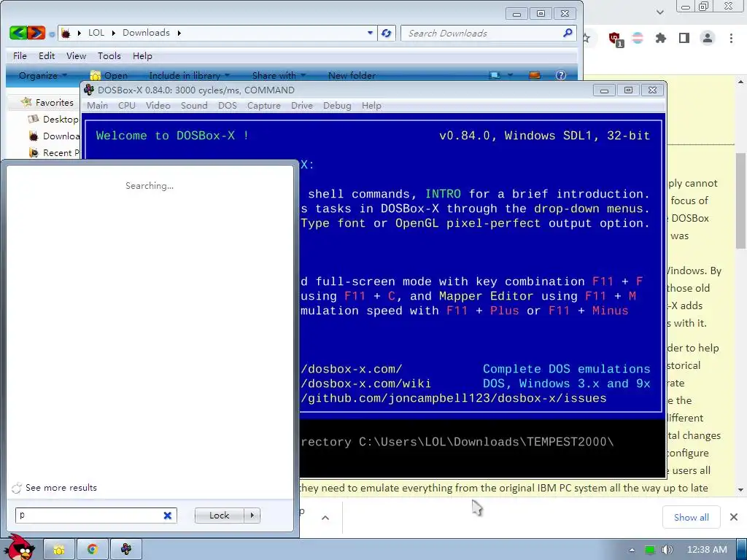The height and width of the screenshot is (560, 747).
Task: Click Open in Explorer toolbar
Action: 109,75
